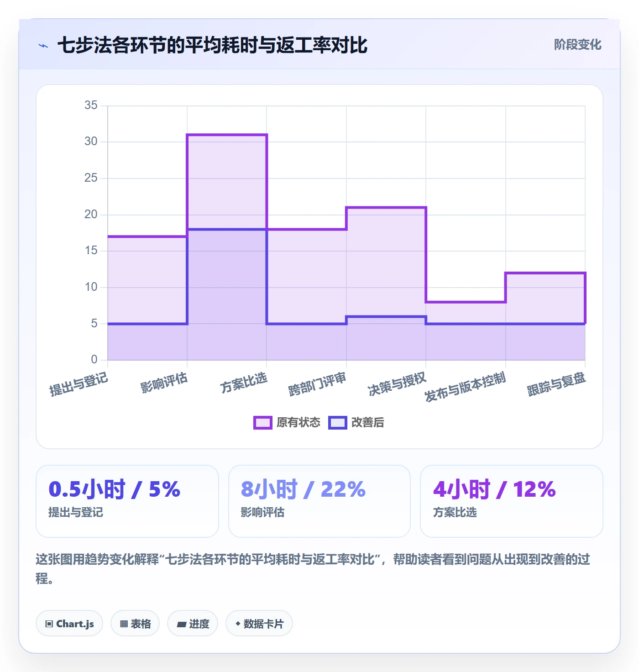
Task: Open the 4小时 / 12% stat card
Action: point(512,501)
